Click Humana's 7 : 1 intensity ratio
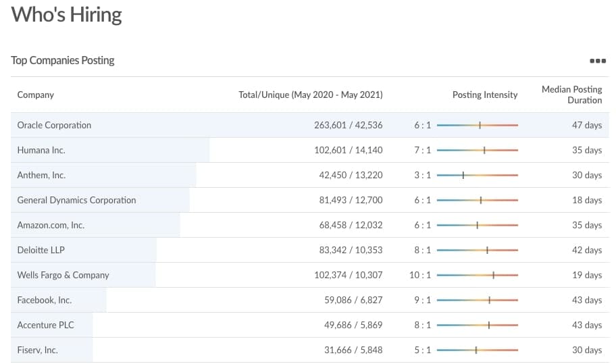This screenshot has height=364, width=616. 422,150
